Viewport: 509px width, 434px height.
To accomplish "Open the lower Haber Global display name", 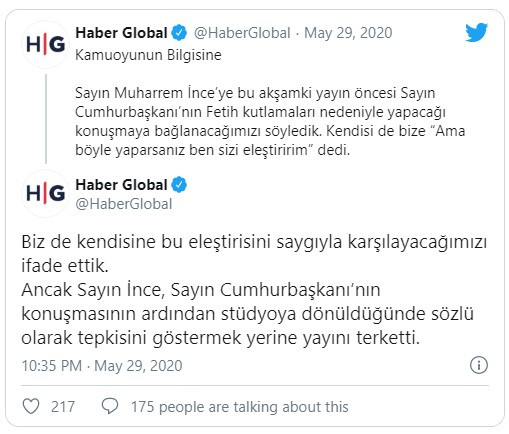I will pyautogui.click(x=121, y=185).
